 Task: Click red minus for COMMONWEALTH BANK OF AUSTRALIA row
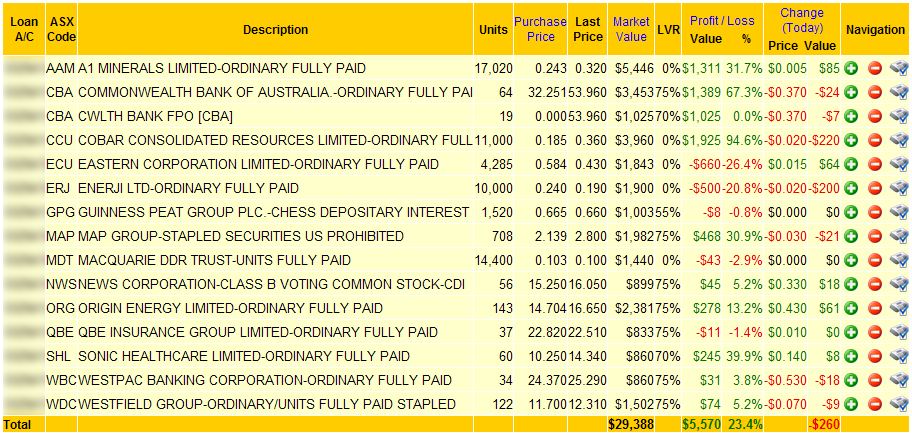click(875, 92)
